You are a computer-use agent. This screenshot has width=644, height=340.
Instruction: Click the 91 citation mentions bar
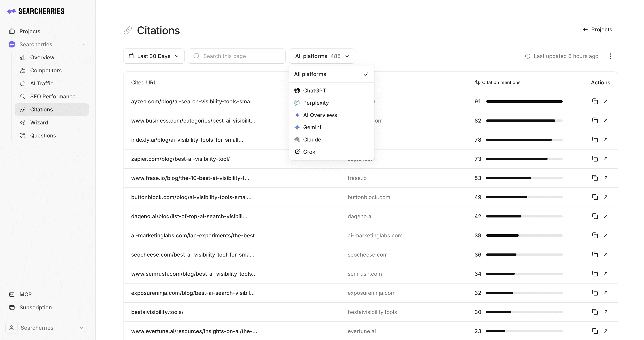point(524,101)
